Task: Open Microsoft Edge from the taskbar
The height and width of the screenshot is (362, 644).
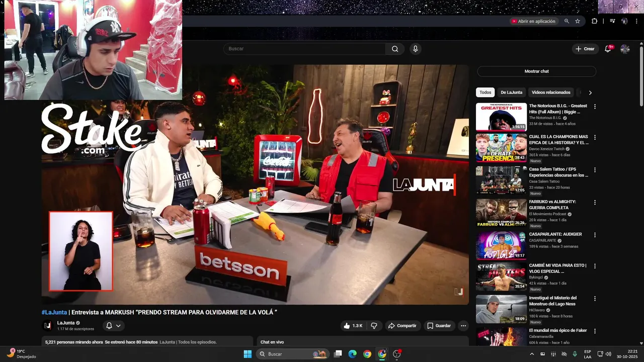Action: point(352,354)
